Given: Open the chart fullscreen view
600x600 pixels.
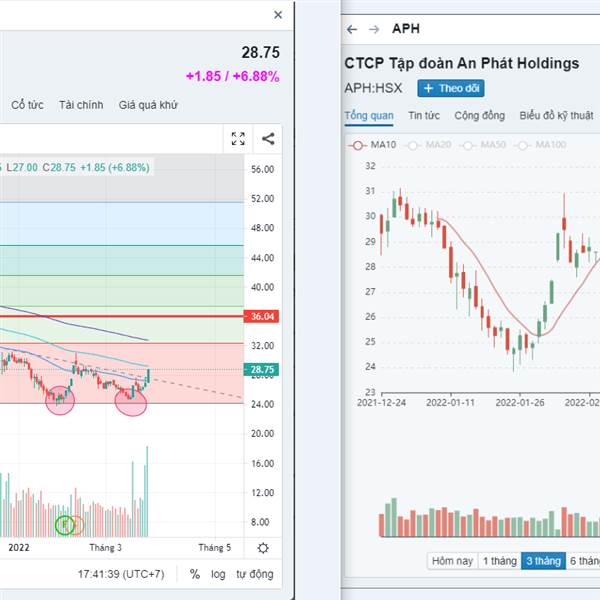Looking at the screenshot, I should point(238,139).
